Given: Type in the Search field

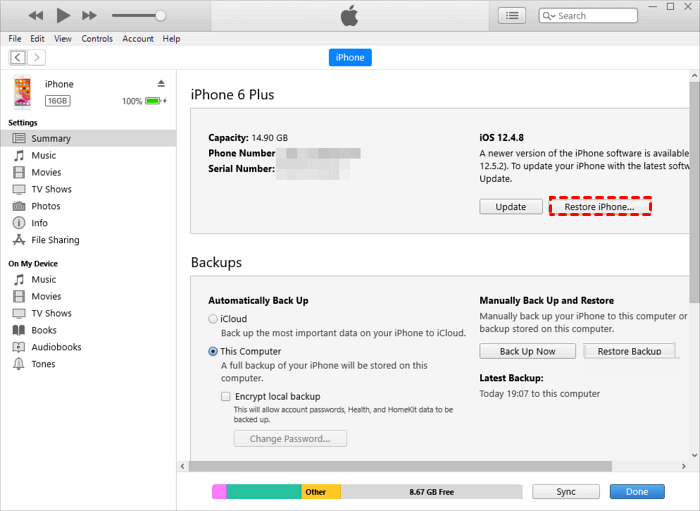Looking at the screenshot, I should (595, 16).
